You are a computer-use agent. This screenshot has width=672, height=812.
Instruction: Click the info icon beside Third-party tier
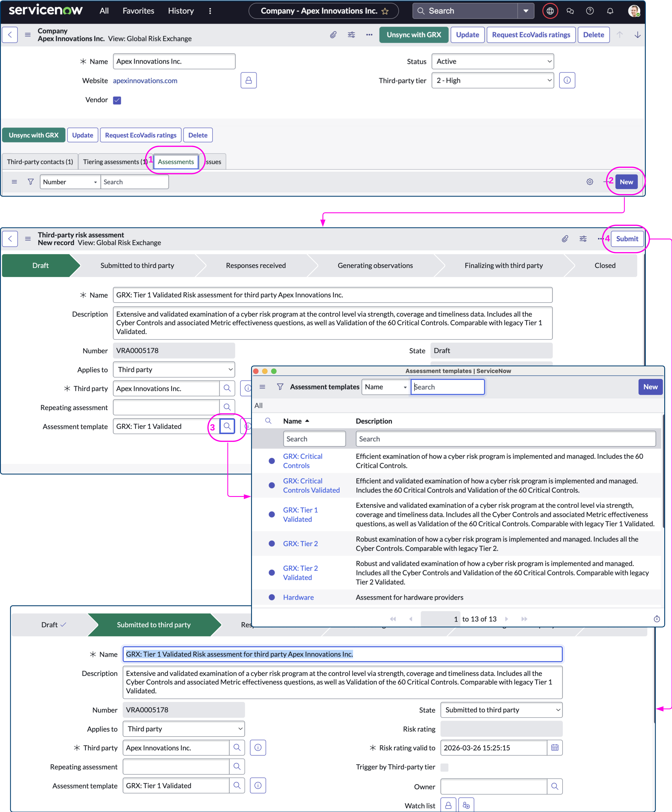[x=567, y=80]
